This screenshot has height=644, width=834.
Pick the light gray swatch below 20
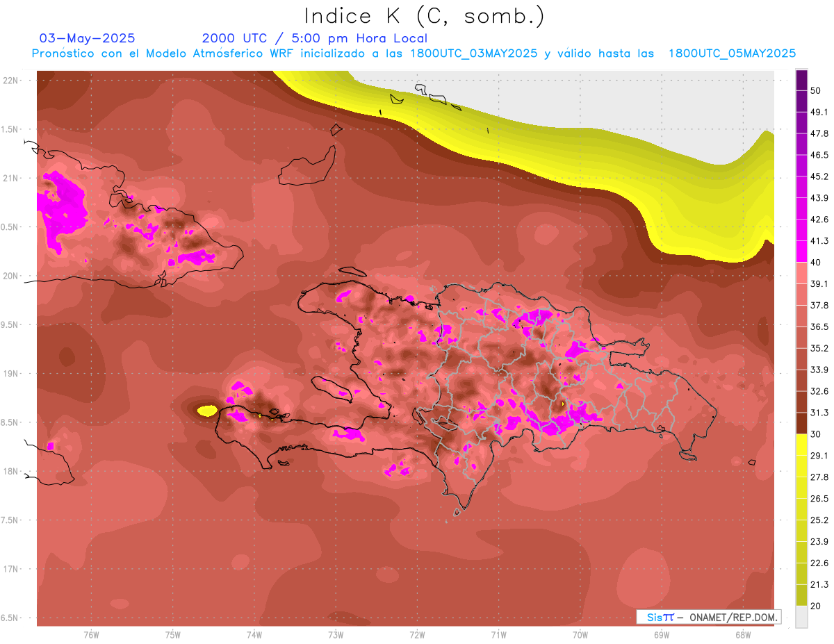pos(801,616)
